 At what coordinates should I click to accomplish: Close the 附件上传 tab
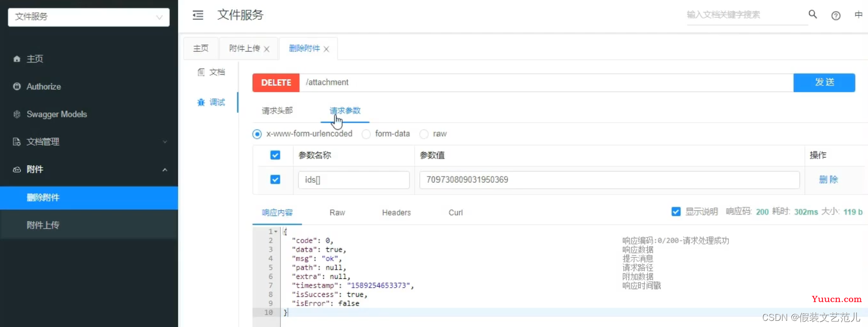point(266,49)
